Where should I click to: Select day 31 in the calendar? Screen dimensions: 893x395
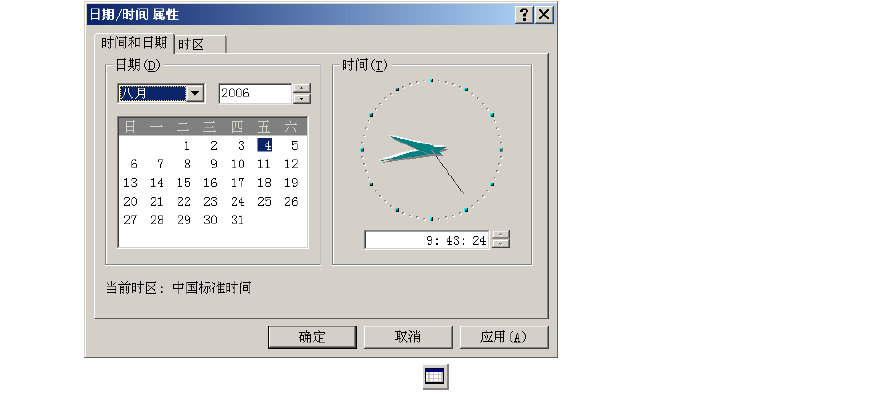(237, 220)
